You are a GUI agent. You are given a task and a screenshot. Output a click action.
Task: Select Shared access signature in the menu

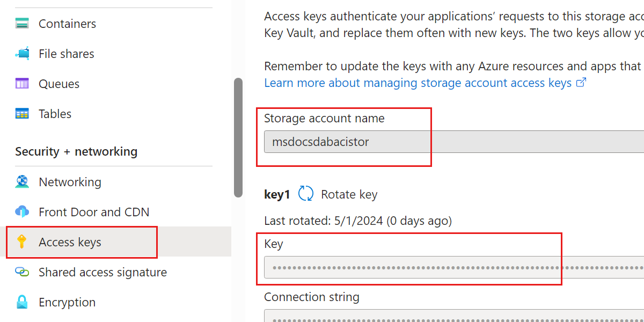click(103, 272)
